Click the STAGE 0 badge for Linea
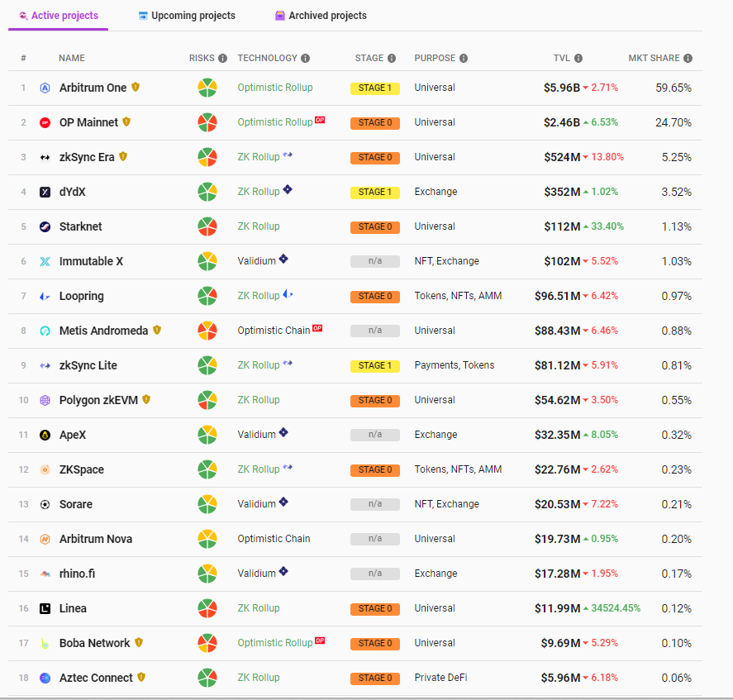733x700 pixels. [375, 609]
